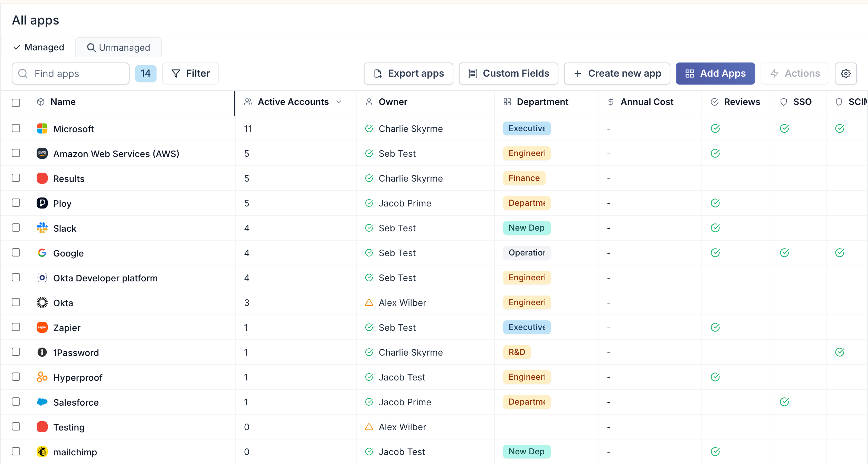The width and height of the screenshot is (868, 464).
Task: Click the Hyperproof app icon
Action: 42,377
